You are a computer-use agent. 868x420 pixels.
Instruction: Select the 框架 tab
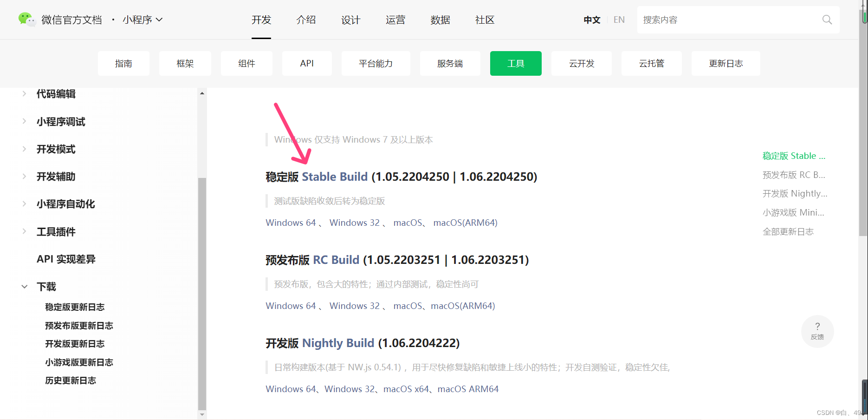click(x=185, y=63)
